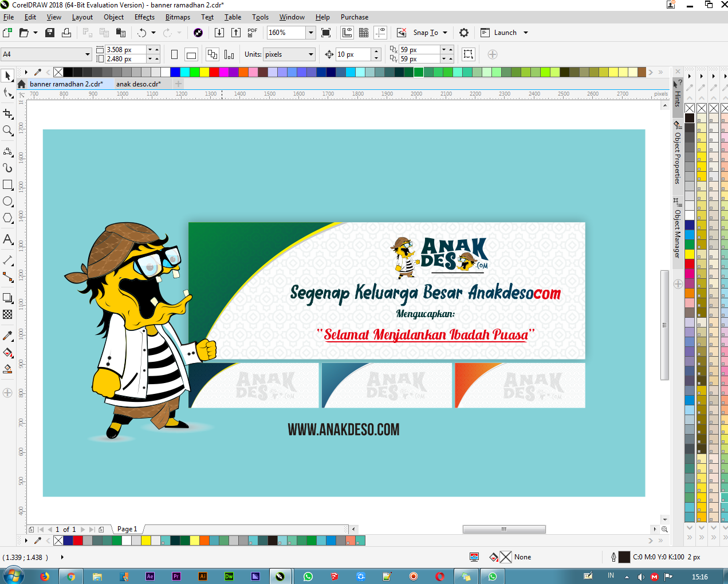Open the Effects menu
This screenshot has height=584, width=728.
144,17
